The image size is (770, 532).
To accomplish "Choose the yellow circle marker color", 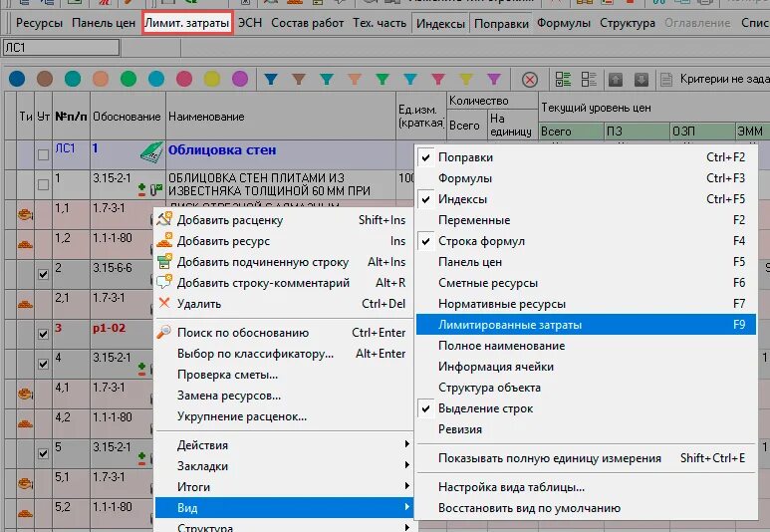I will click(212, 79).
